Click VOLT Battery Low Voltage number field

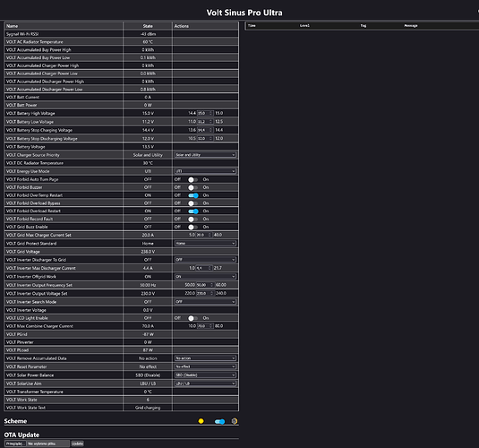(205, 122)
